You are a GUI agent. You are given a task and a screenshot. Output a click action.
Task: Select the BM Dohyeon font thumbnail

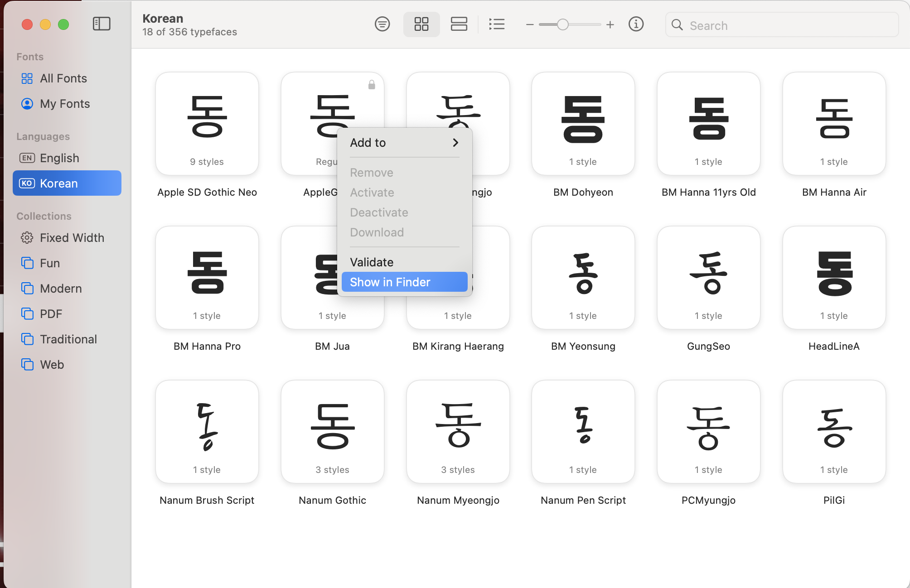[583, 123]
